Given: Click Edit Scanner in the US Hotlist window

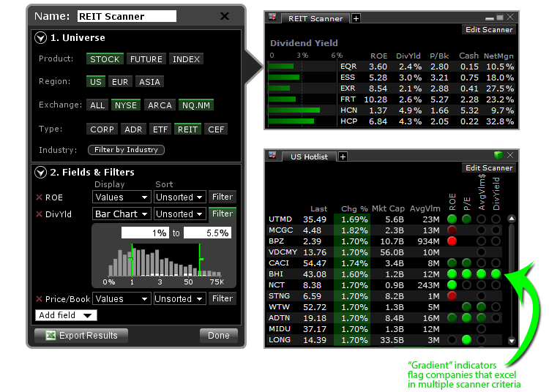Looking at the screenshot, I should [489, 168].
